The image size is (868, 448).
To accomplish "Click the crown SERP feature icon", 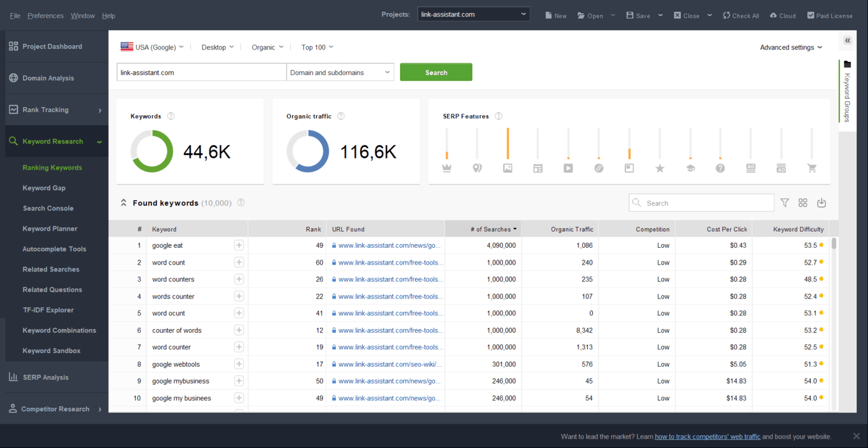I will pyautogui.click(x=446, y=168).
